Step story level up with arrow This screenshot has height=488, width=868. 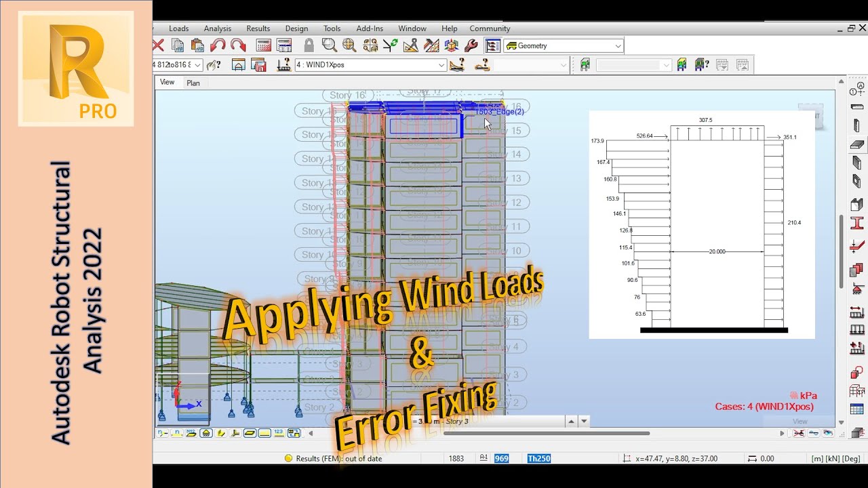point(571,421)
